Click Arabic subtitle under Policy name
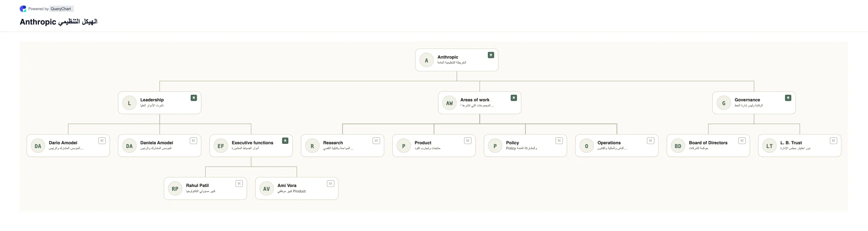868x231 pixels. point(521,148)
